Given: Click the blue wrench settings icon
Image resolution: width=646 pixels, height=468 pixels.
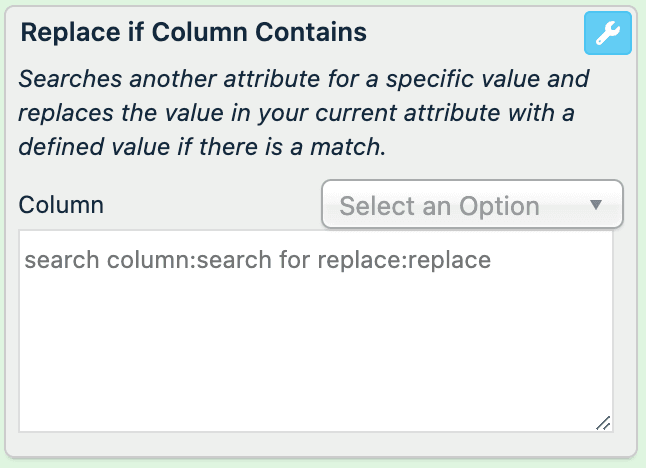Looking at the screenshot, I should [x=607, y=34].
